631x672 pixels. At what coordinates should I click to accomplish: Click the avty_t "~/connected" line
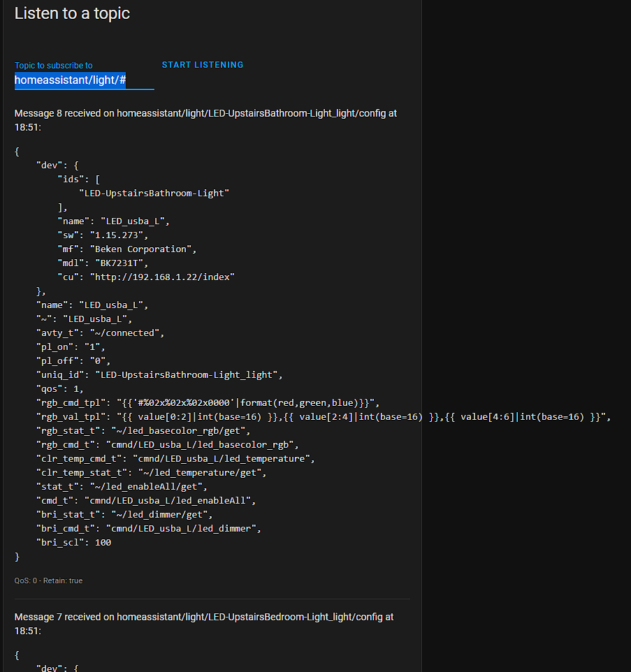(x=101, y=333)
